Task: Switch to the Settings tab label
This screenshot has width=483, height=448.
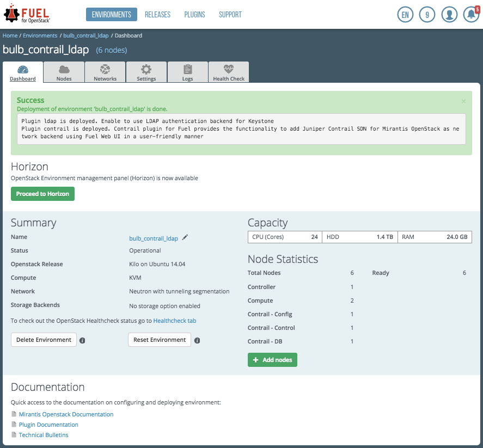Action: tap(146, 79)
